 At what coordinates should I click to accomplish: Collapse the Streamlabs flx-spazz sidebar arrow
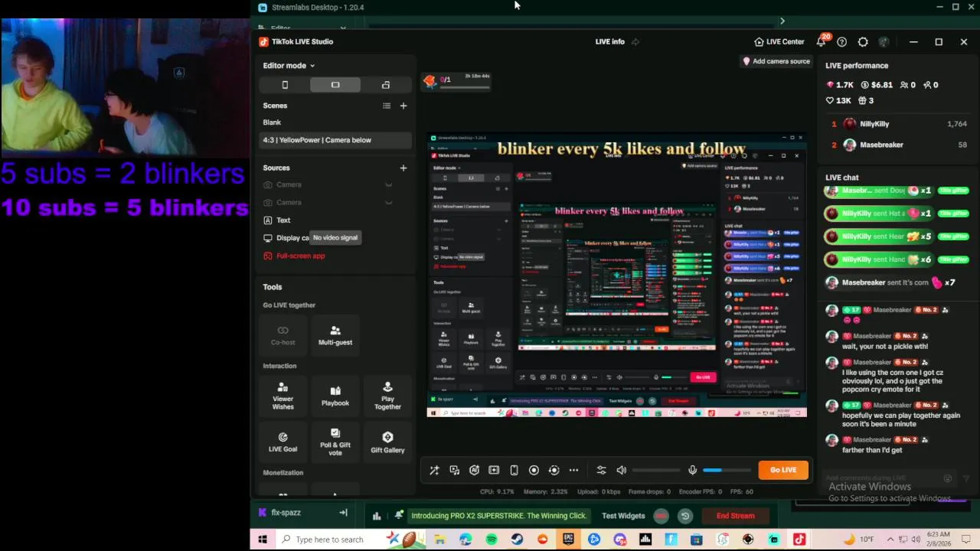[x=343, y=513]
